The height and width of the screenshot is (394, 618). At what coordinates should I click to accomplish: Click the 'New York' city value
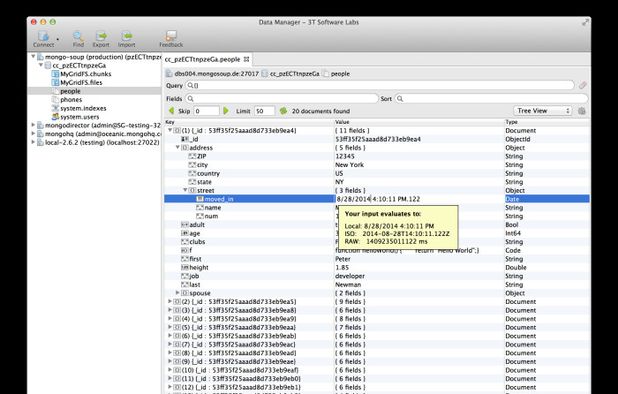click(350, 165)
